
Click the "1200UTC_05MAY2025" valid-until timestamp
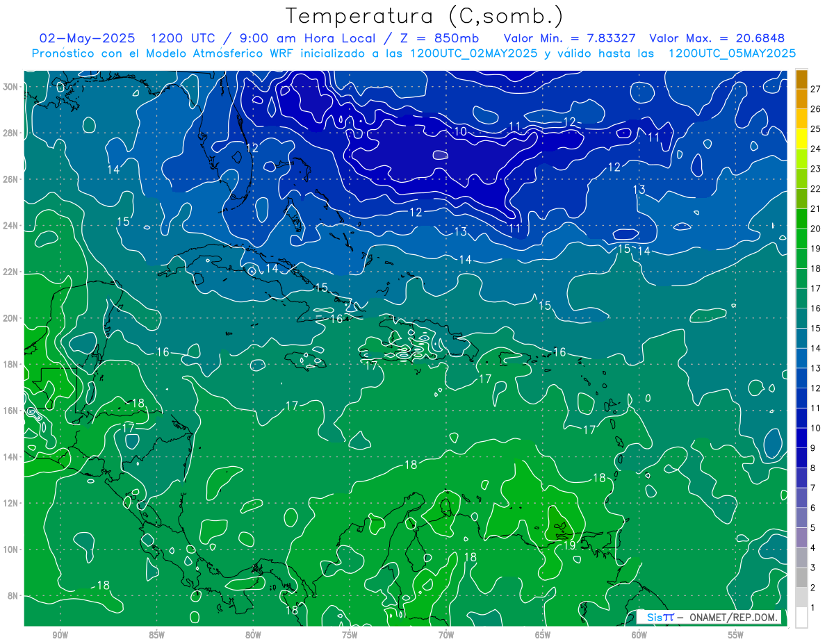coord(732,53)
